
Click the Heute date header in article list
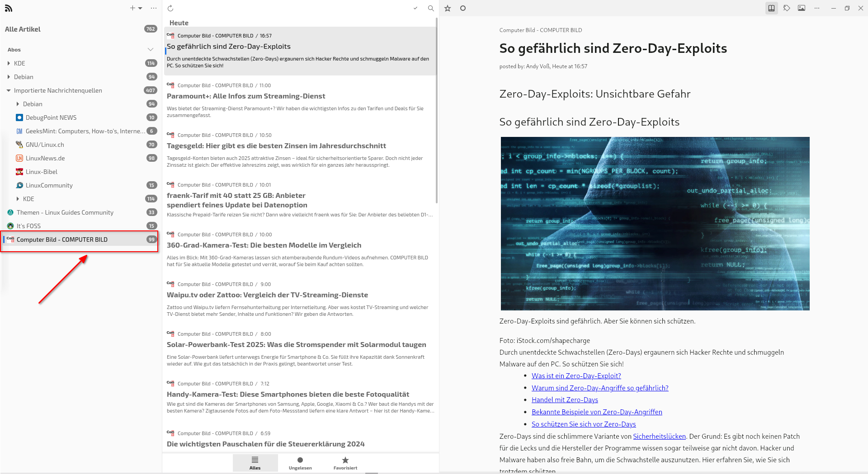(179, 23)
